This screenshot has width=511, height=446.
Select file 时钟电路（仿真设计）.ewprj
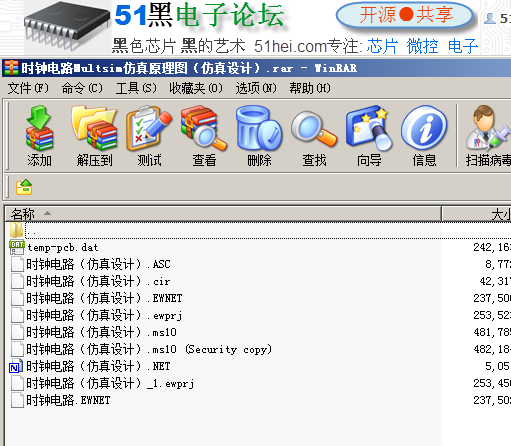pyautogui.click(x=104, y=315)
